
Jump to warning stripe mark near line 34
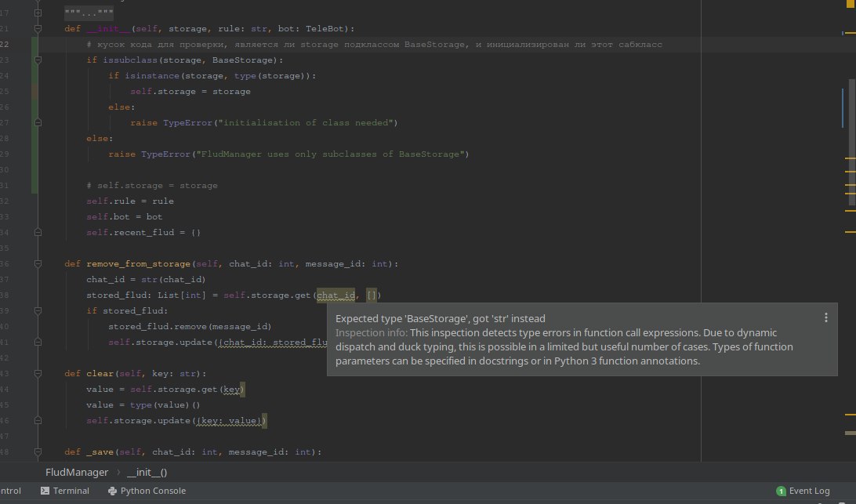(850, 232)
